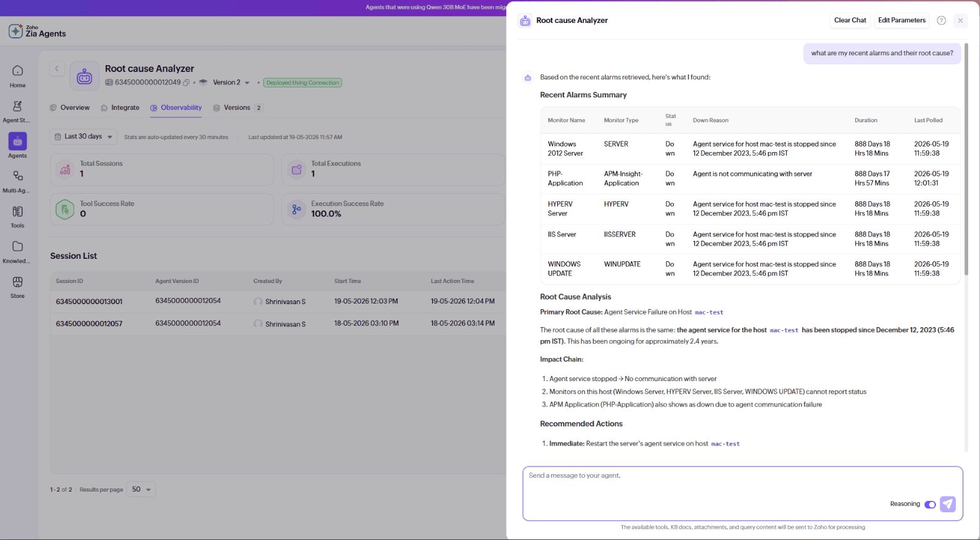The width and height of the screenshot is (980, 540).
Task: Expand the Version 2 selector
Action: coord(231,83)
